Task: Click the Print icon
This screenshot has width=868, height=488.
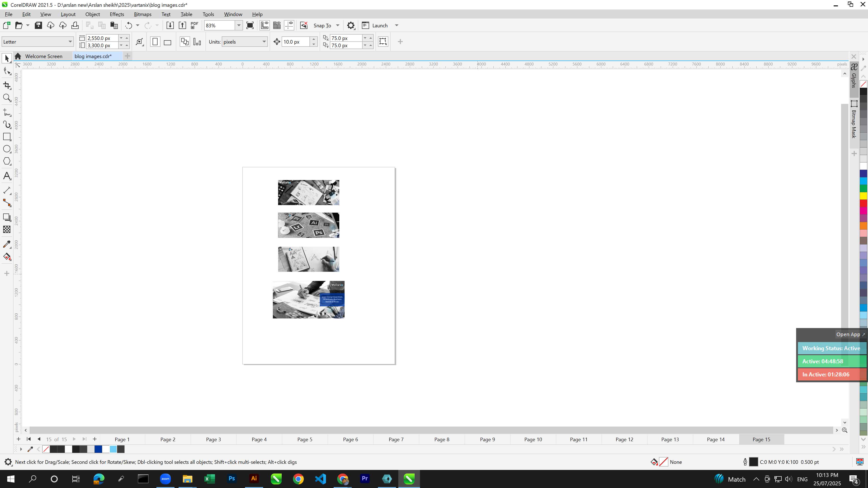Action: click(75, 25)
